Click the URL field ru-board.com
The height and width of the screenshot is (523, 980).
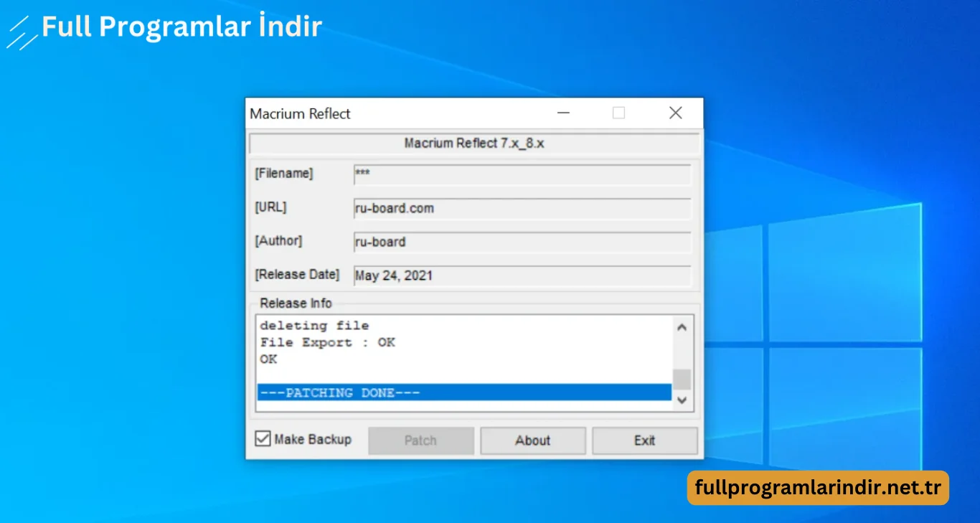pos(522,208)
